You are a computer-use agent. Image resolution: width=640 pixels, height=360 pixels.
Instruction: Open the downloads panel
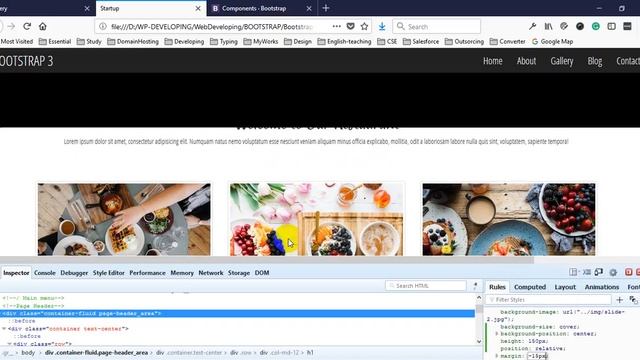pyautogui.click(x=382, y=27)
